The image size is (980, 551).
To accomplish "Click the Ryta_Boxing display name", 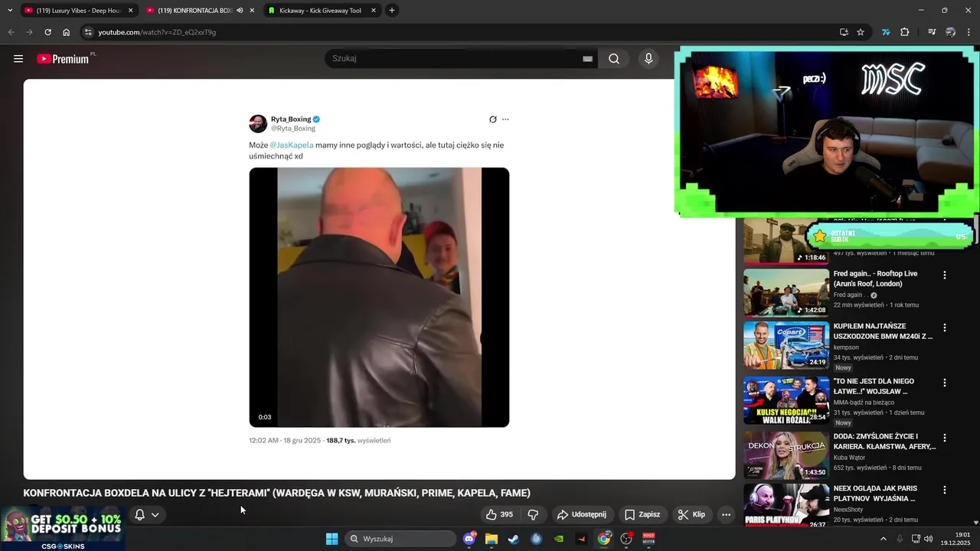I will 291,119.
